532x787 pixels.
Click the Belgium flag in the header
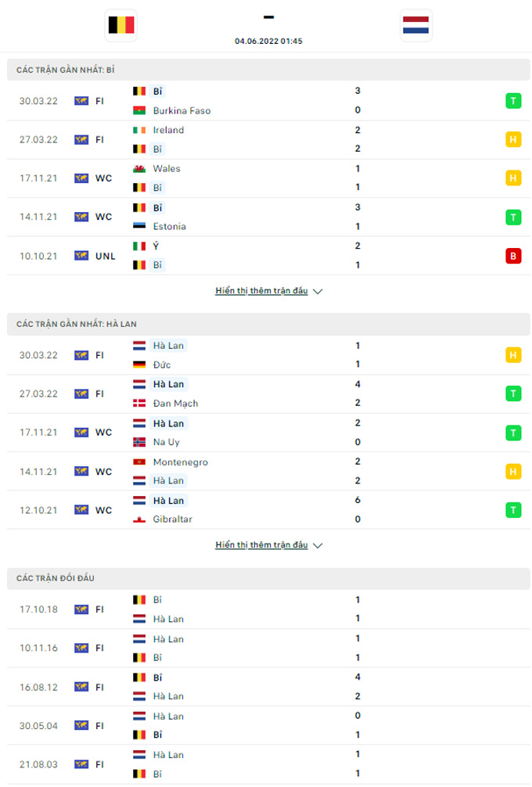click(x=120, y=25)
